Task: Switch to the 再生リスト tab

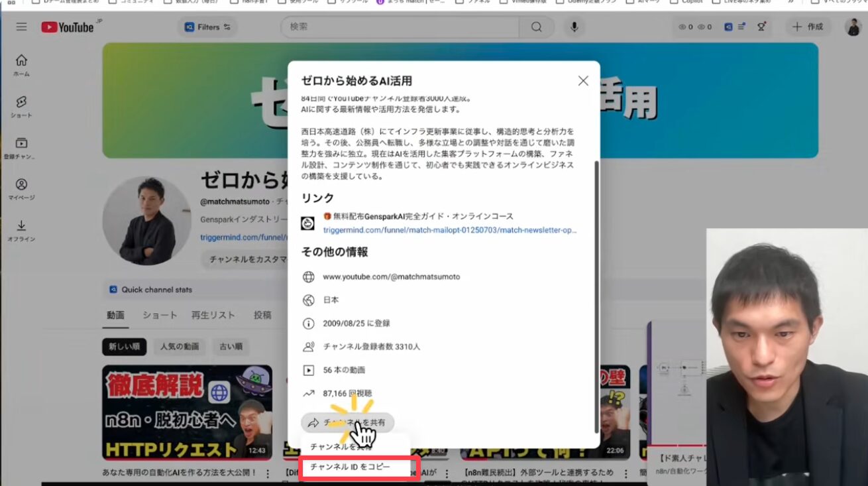Action: point(213,315)
